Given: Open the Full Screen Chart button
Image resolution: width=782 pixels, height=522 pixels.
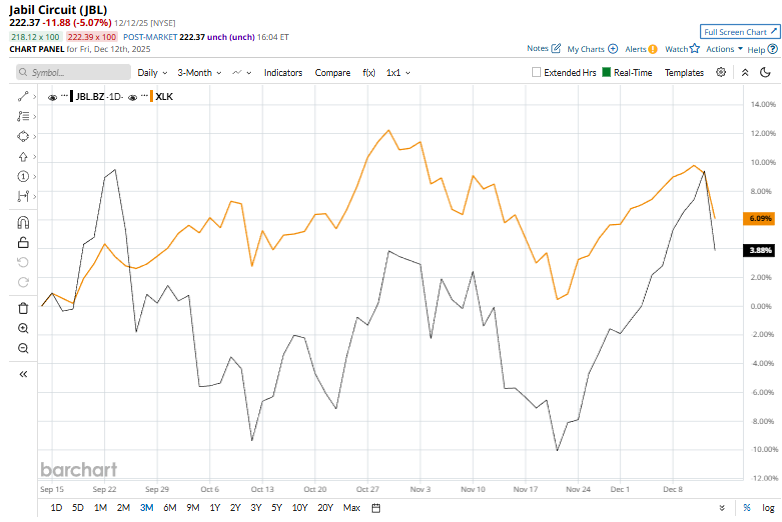Looking at the screenshot, I should 740,32.
